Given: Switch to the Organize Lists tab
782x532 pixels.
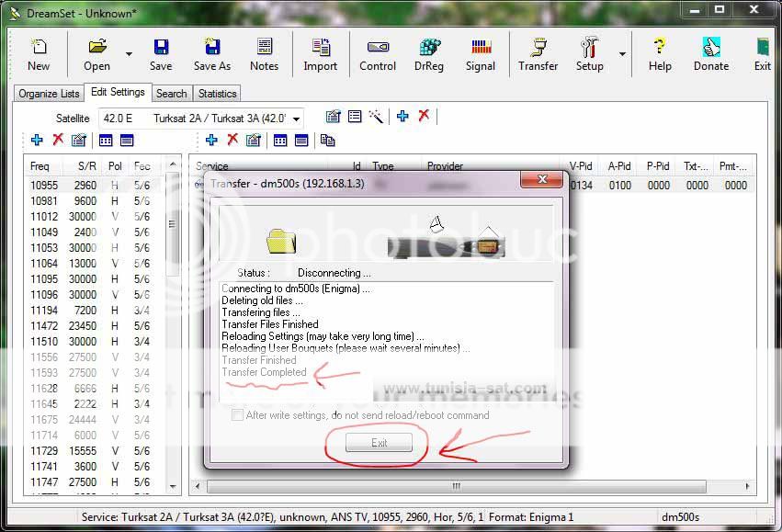Looking at the screenshot, I should point(49,93).
